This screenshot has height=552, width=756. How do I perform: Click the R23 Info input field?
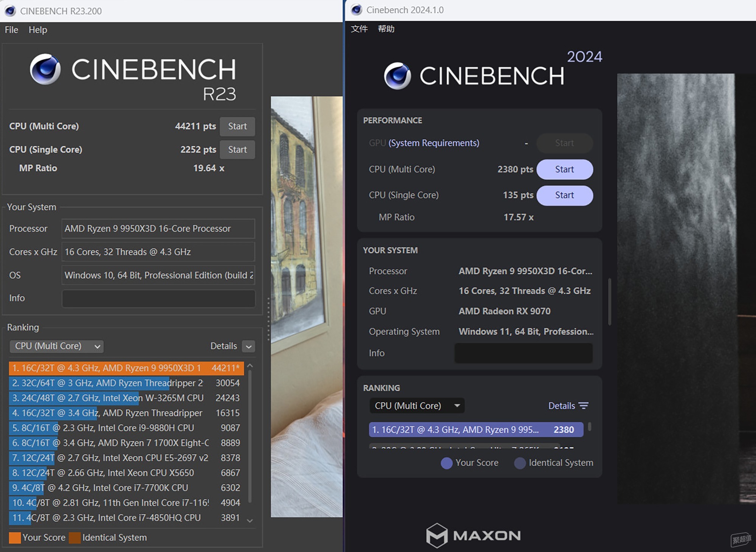click(158, 298)
